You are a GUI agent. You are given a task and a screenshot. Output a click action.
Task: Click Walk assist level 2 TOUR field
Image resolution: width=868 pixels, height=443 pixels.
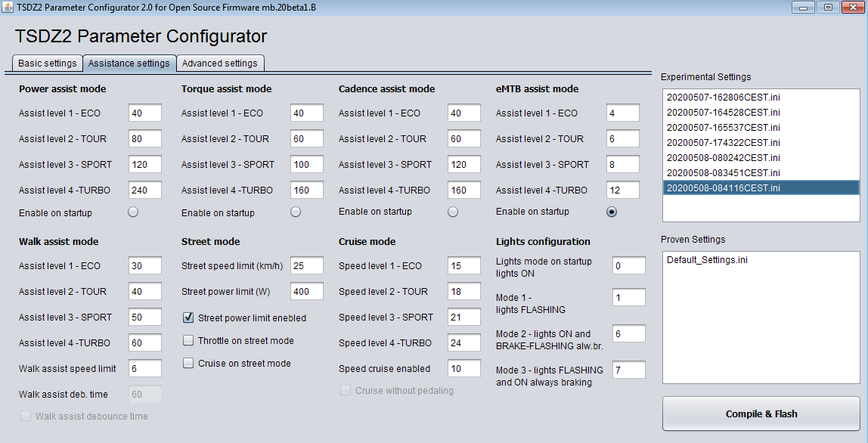pos(145,291)
